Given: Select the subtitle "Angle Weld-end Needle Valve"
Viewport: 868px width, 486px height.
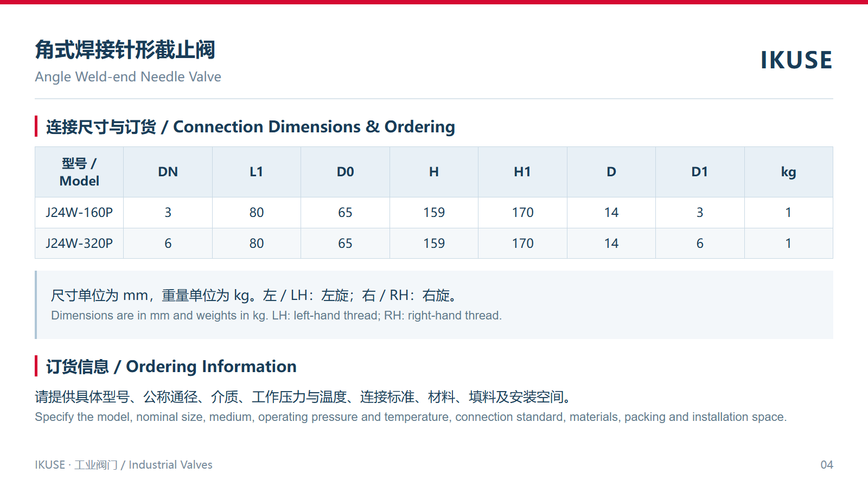Looking at the screenshot, I should (128, 77).
